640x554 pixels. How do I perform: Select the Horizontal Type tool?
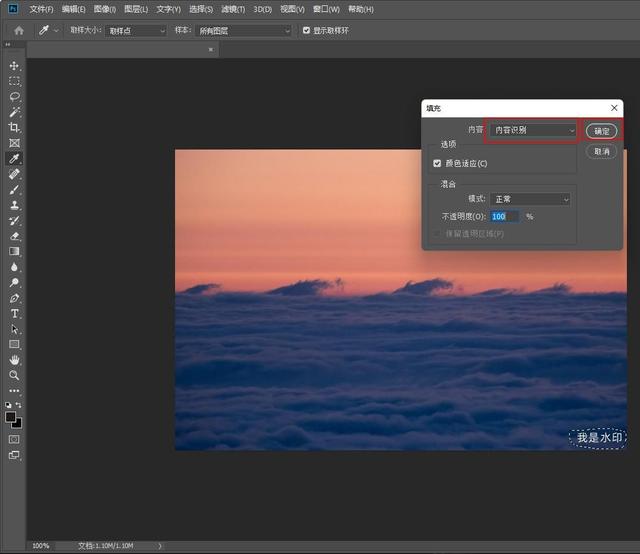click(14, 314)
